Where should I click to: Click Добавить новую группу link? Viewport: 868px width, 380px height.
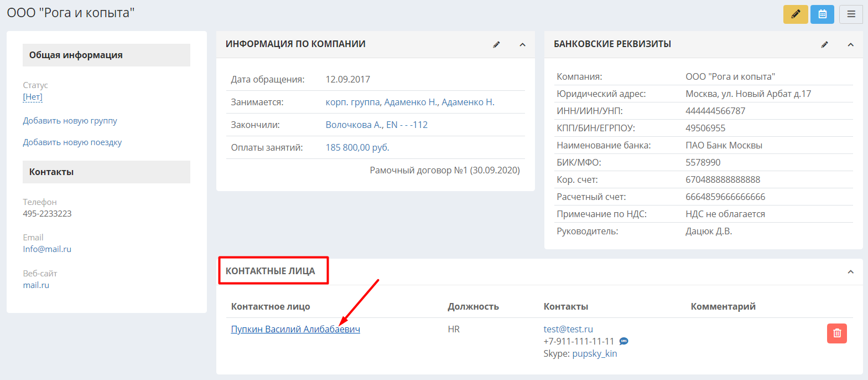click(70, 121)
